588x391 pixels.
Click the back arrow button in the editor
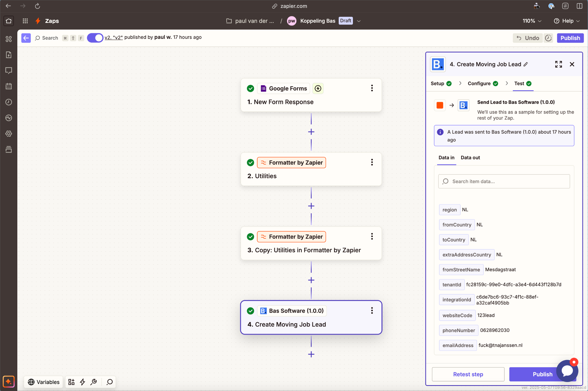click(x=26, y=38)
